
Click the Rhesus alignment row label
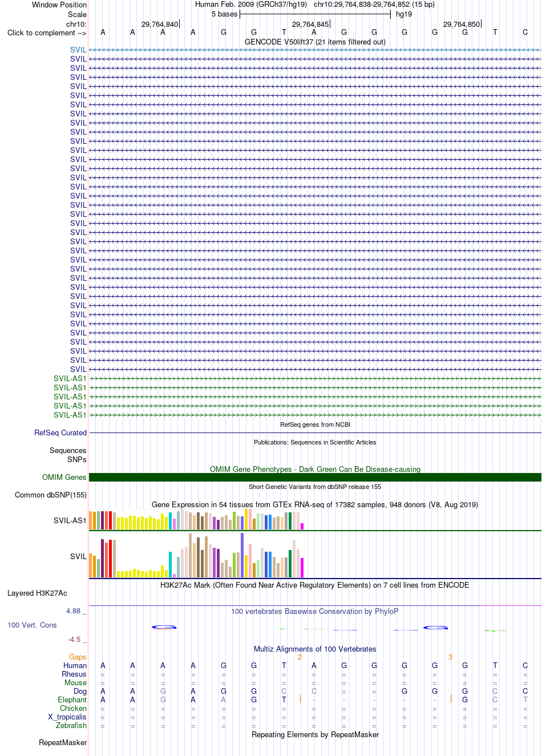click(x=74, y=674)
